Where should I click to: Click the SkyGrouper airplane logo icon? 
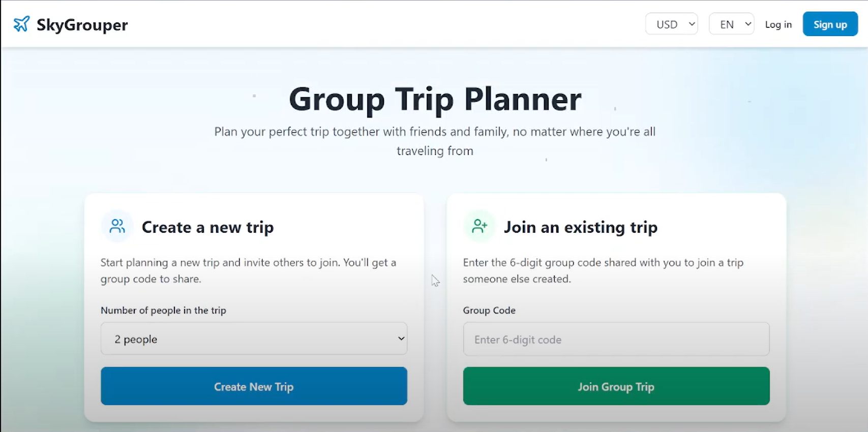pyautogui.click(x=21, y=24)
